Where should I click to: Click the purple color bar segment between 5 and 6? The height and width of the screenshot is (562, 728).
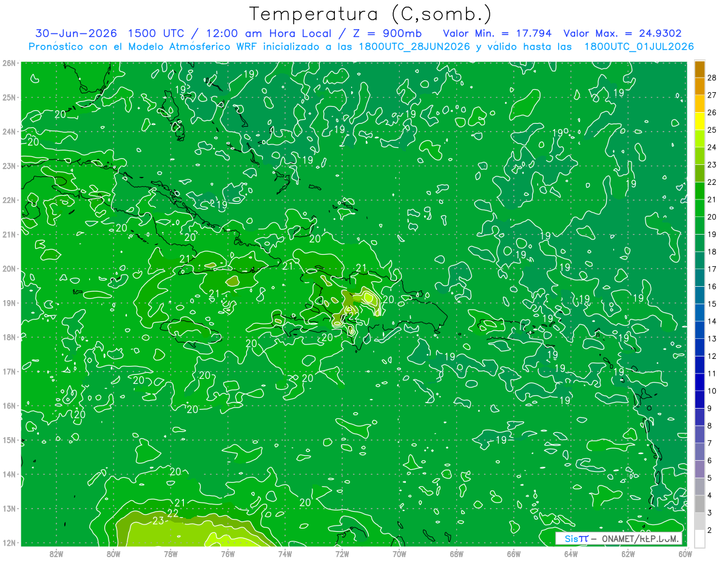pyautogui.click(x=699, y=469)
